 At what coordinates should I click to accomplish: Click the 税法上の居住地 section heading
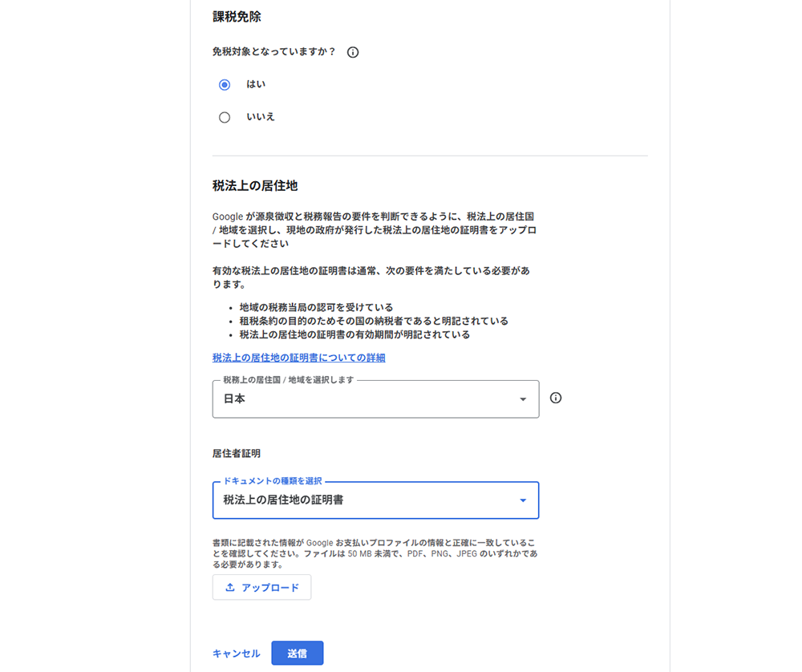click(x=255, y=185)
